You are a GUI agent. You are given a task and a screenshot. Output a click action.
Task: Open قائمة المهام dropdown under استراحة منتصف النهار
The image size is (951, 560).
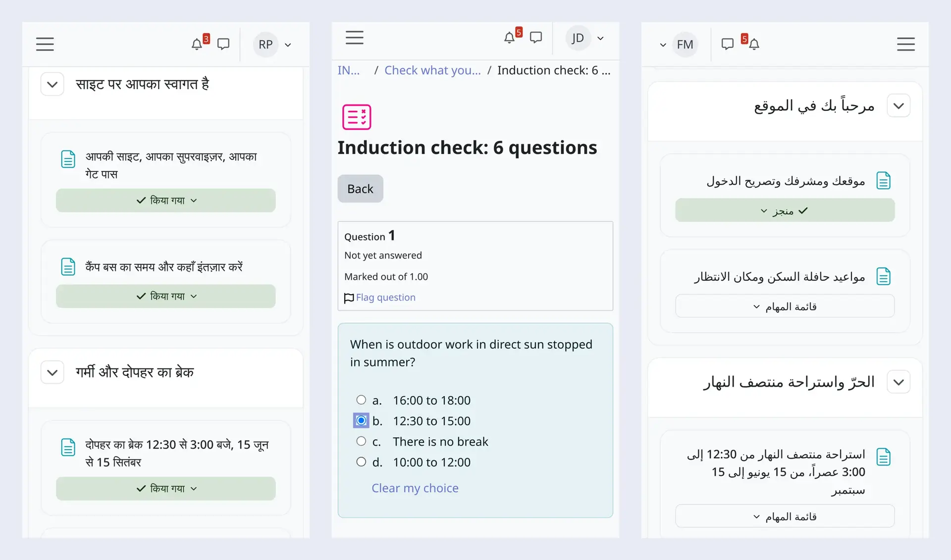click(x=785, y=516)
